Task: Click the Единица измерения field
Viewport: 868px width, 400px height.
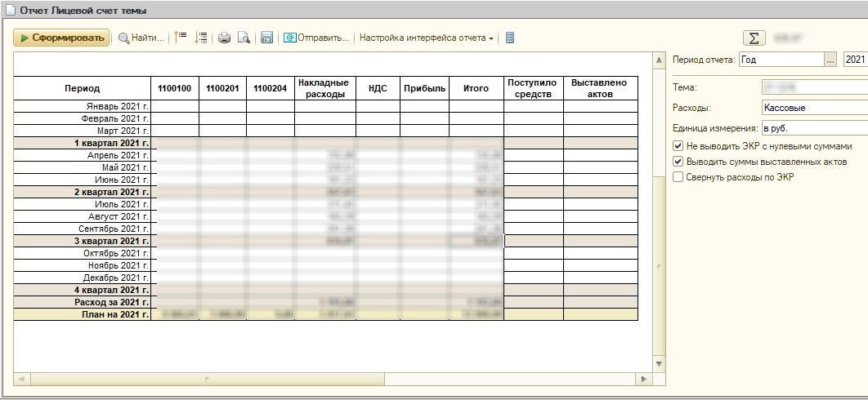Action: pos(813,127)
